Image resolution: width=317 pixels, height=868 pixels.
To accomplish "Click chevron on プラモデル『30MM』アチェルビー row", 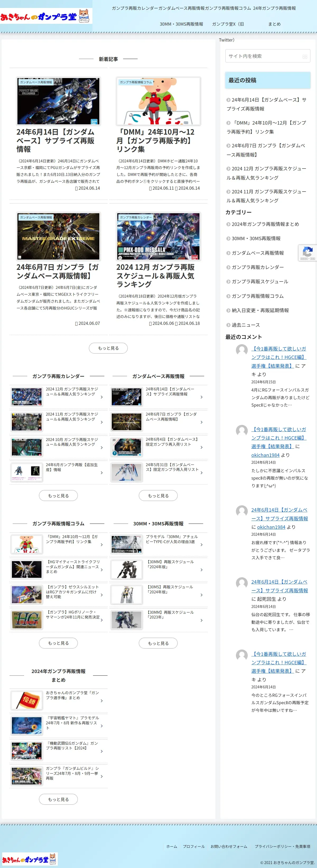I will coord(202,544).
